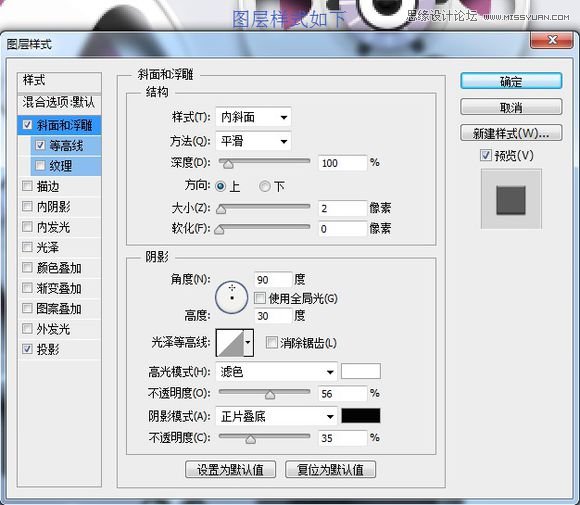580x505 pixels.
Task: Uncheck the 等高线 checkbox
Action: [x=40, y=145]
